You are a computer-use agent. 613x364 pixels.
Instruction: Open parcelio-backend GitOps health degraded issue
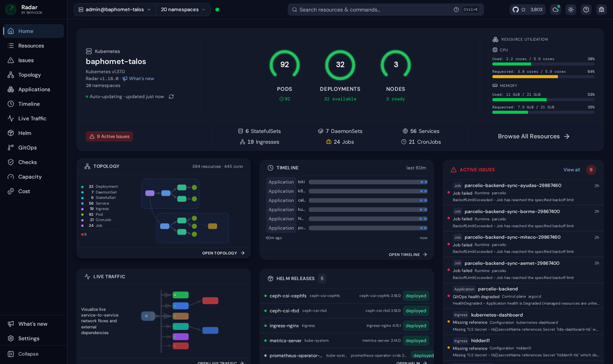(523, 296)
